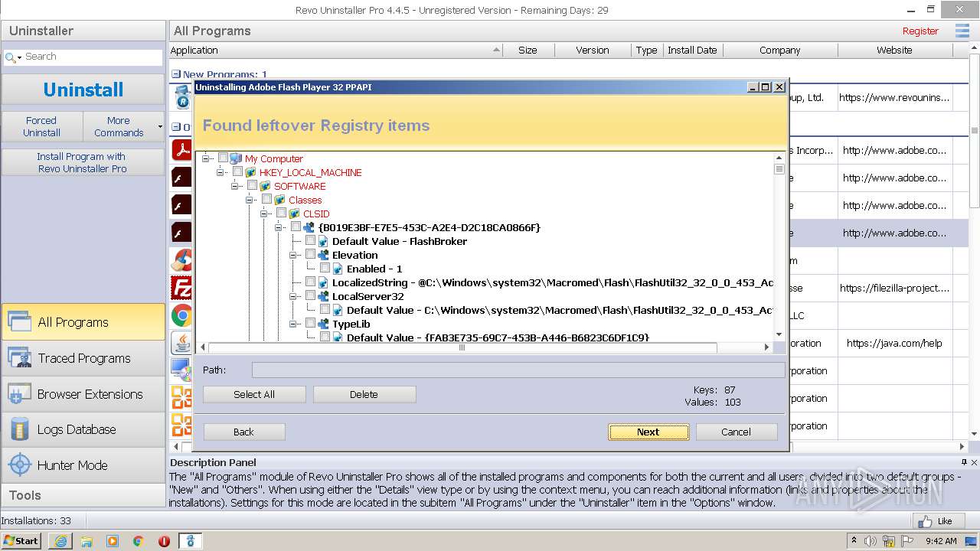980x551 pixels.
Task: Click the Adobe Acrobat program icon in list
Action: (x=181, y=150)
